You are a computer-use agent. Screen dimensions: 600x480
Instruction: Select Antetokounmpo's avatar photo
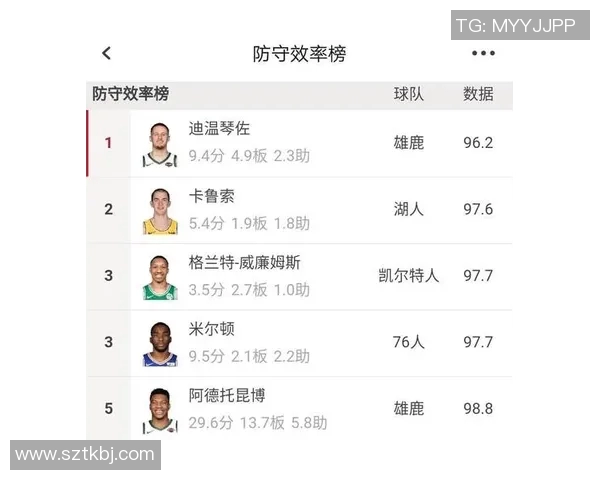[x=159, y=409]
